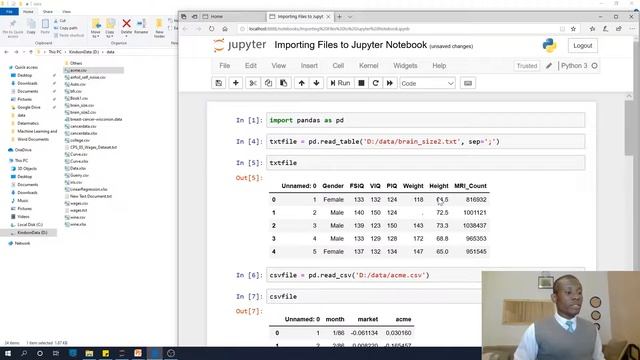Go to the browser home page
The image size is (640, 360).
225,29
